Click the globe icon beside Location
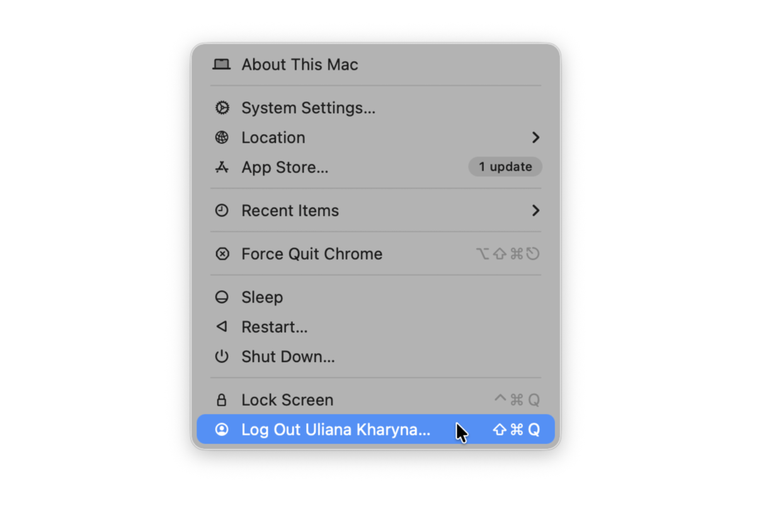The height and width of the screenshot is (532, 766). tap(222, 137)
